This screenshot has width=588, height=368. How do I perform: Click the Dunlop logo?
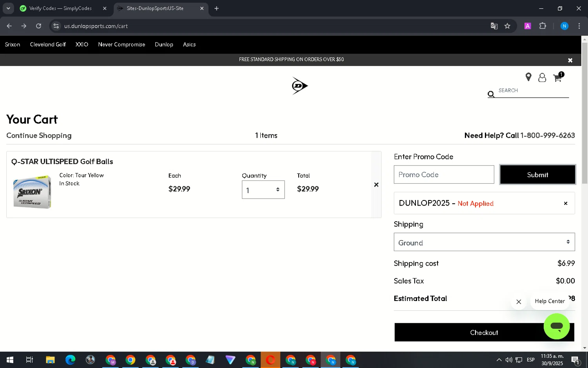click(x=299, y=86)
